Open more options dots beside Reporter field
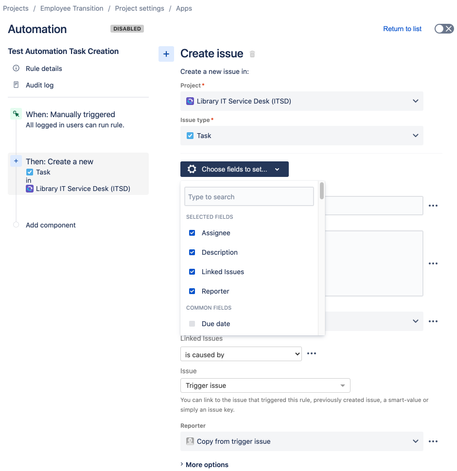This screenshot has height=471, width=457. (433, 441)
